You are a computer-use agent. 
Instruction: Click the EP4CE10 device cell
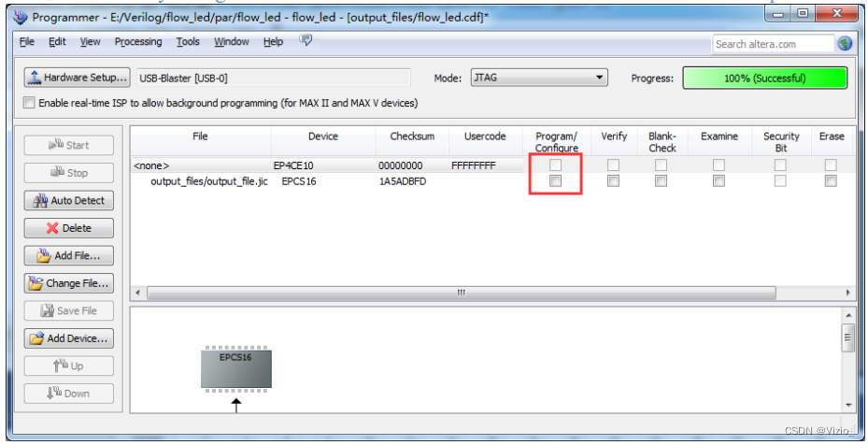coord(293,165)
